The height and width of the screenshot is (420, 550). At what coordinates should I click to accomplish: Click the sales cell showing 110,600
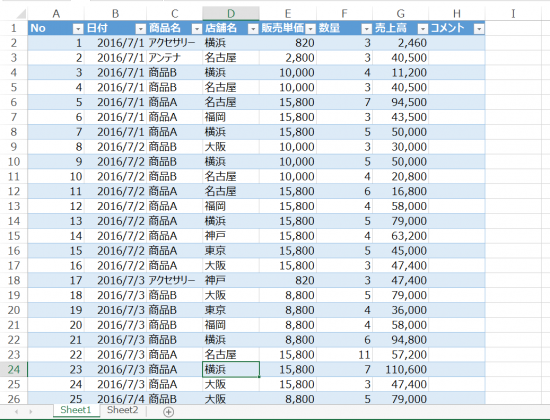pyautogui.click(x=400, y=369)
